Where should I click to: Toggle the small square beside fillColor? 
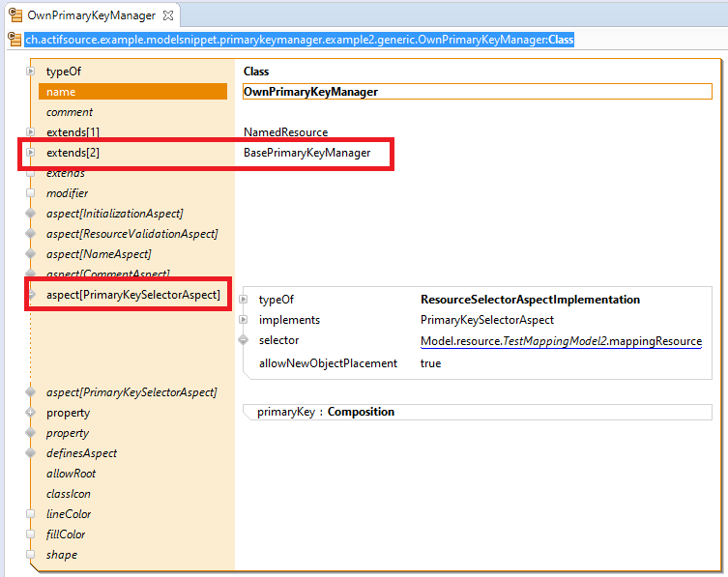[x=31, y=534]
